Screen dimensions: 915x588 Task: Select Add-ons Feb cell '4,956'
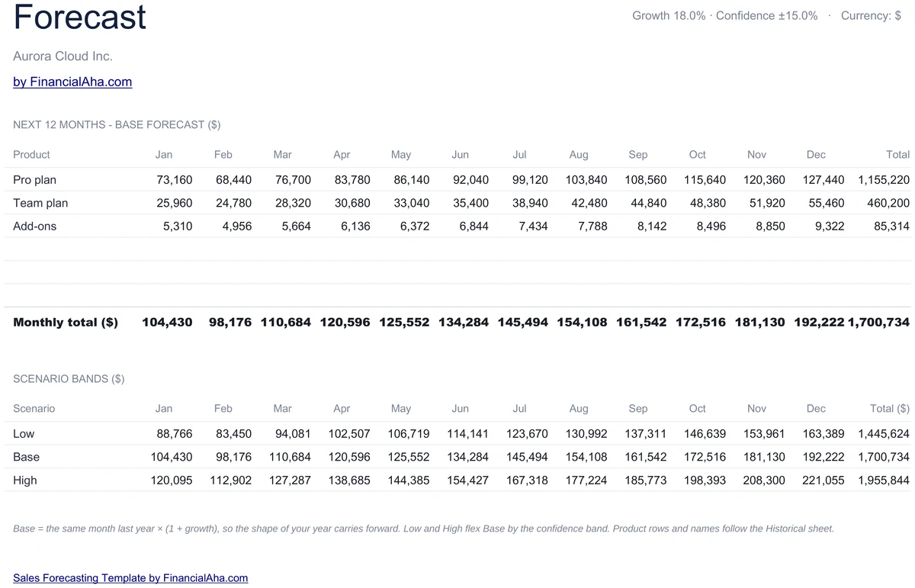click(x=237, y=227)
